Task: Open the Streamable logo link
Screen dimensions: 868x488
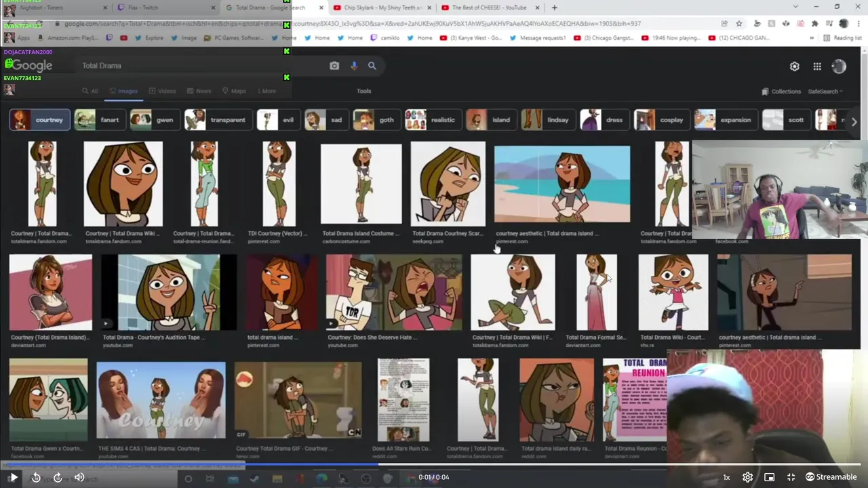Action: [x=831, y=477]
